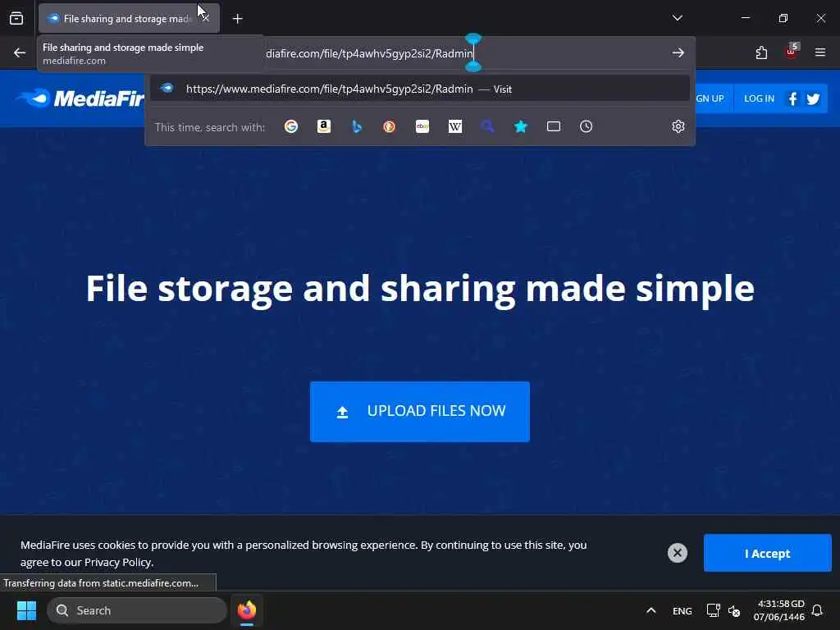Image resolution: width=840 pixels, height=630 pixels.
Task: Search open tabs via tabs icon
Action: [x=554, y=126]
